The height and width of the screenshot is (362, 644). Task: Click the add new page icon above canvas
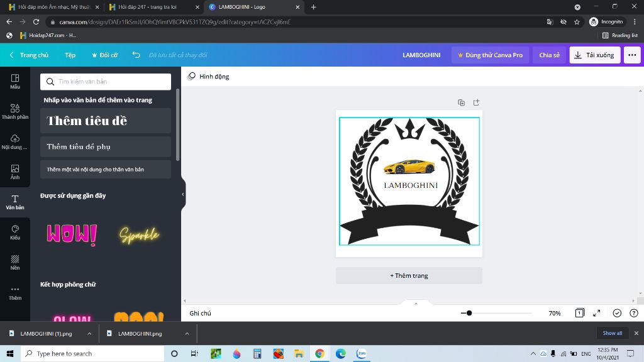pyautogui.click(x=476, y=102)
